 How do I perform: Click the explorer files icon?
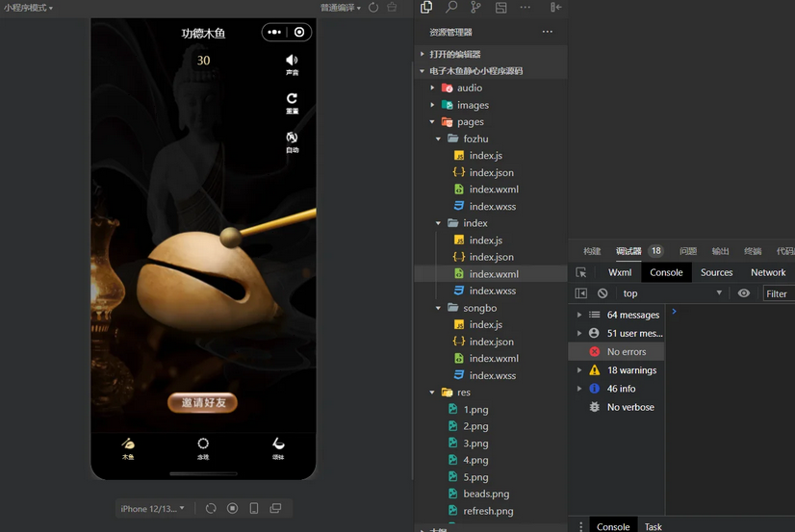click(426, 8)
